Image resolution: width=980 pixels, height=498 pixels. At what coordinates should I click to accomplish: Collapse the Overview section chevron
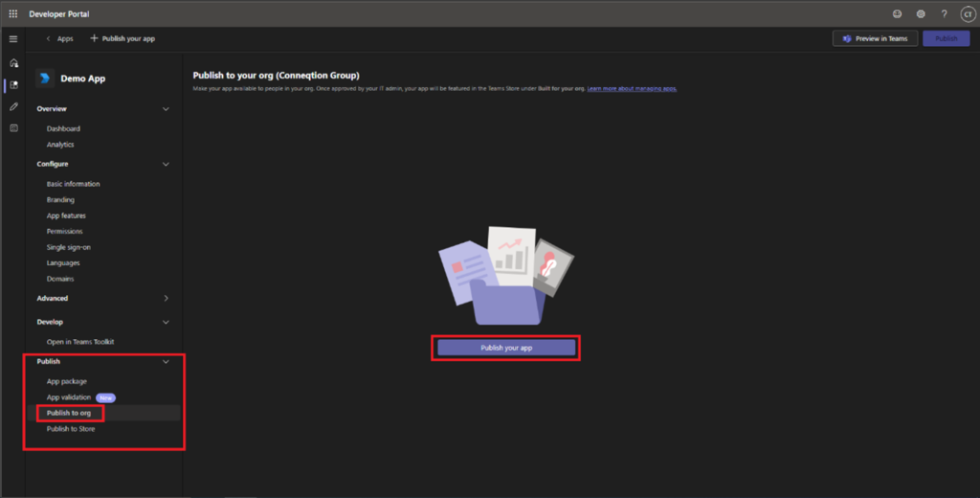pos(166,109)
